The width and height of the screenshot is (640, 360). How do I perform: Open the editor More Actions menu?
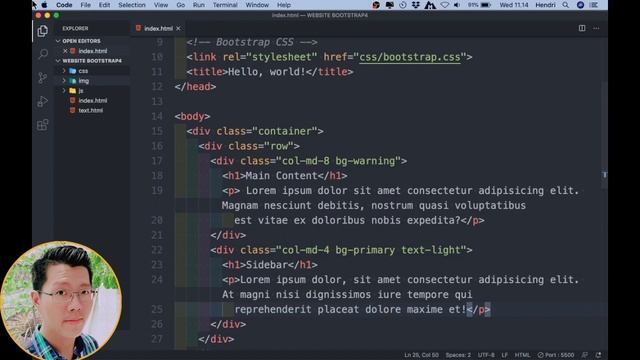[596, 28]
